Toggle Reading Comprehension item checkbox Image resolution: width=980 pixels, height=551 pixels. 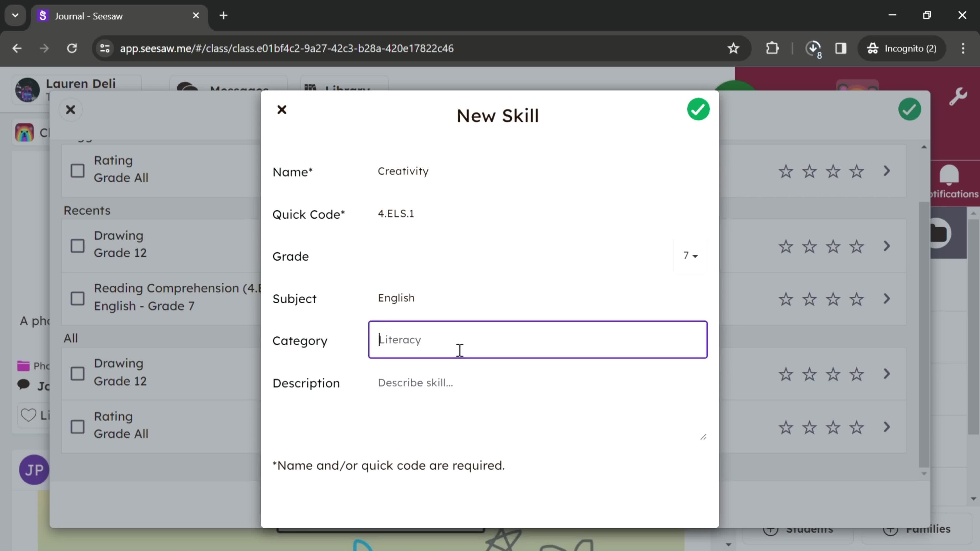click(x=77, y=298)
